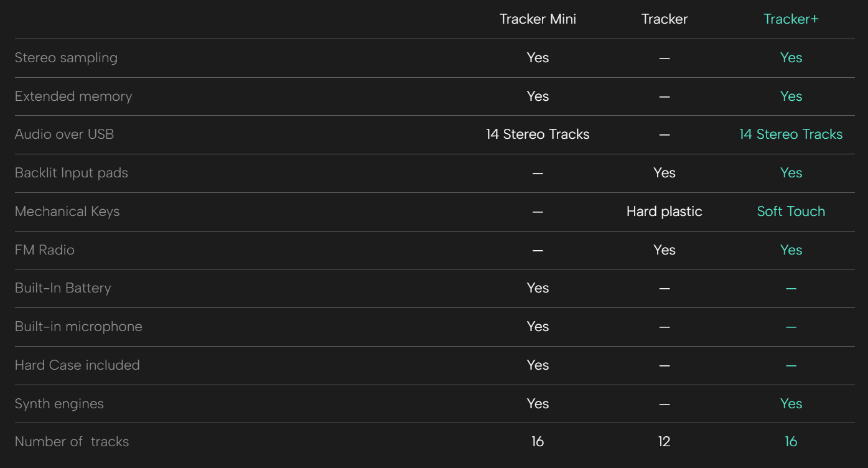Image resolution: width=868 pixels, height=468 pixels.
Task: Click Tracker Mini's white 14 Stereo Tracks value
Action: (x=538, y=134)
